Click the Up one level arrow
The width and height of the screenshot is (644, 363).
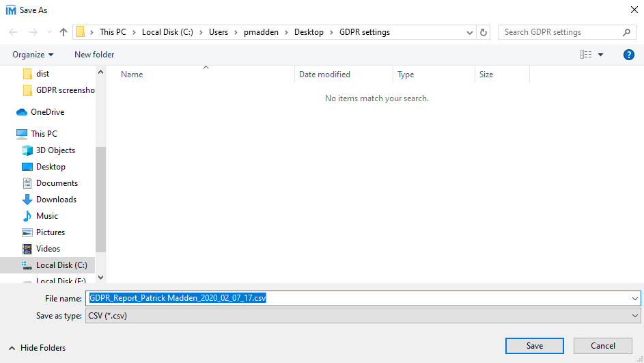click(64, 32)
